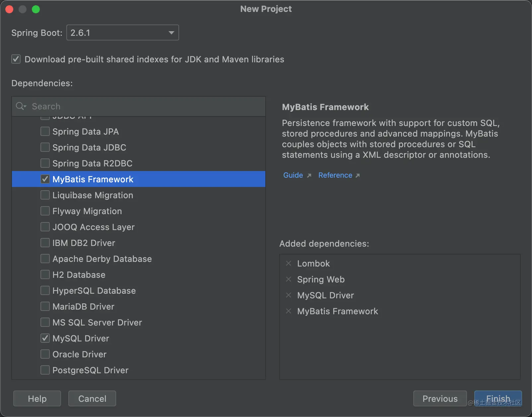Check the Spring Data JDBC checkbox
The width and height of the screenshot is (532, 417).
click(x=45, y=147)
